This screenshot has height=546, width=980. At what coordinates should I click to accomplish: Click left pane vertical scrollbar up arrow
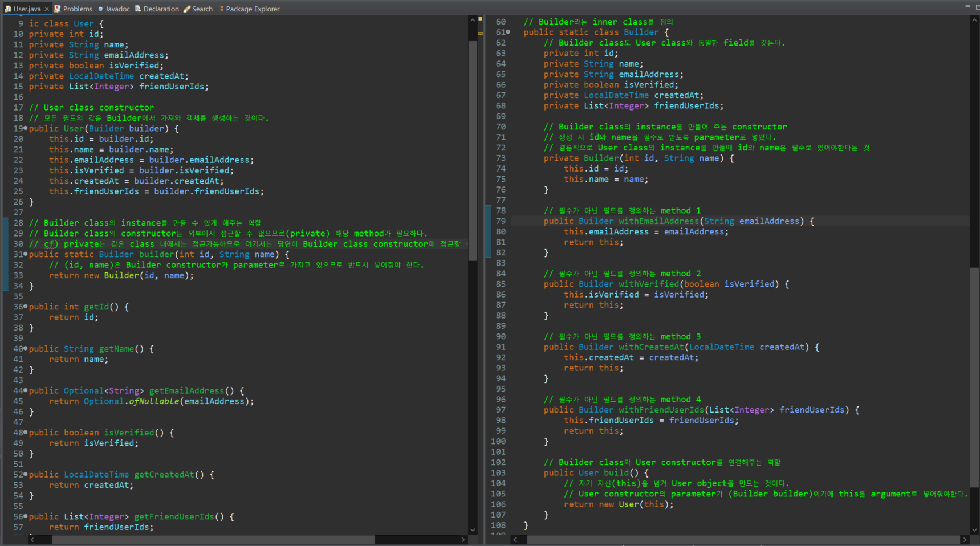tap(473, 20)
